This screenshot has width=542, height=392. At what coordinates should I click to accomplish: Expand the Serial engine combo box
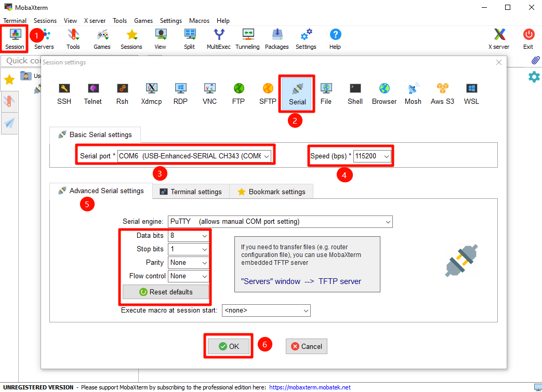[x=388, y=222]
